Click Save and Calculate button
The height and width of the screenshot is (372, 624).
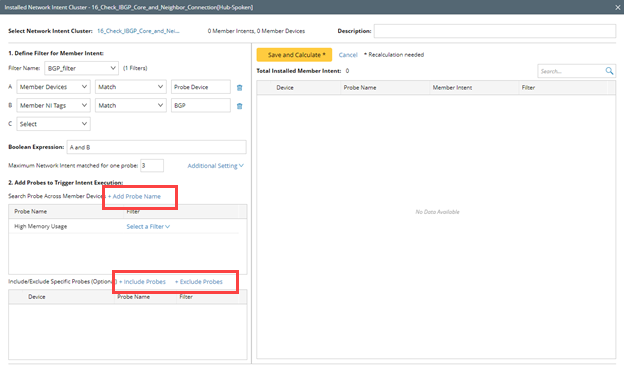click(x=294, y=55)
